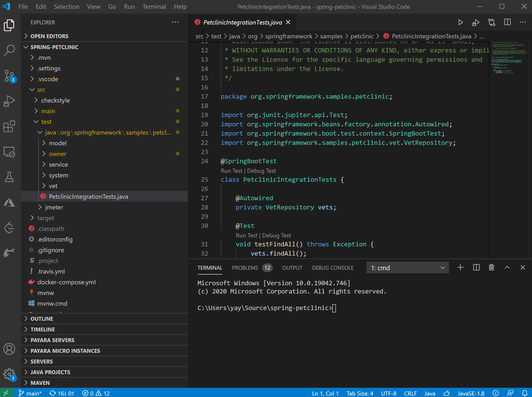Viewport: 532px width, 397px height.
Task: Split the editor with the split icon
Action: (507, 22)
